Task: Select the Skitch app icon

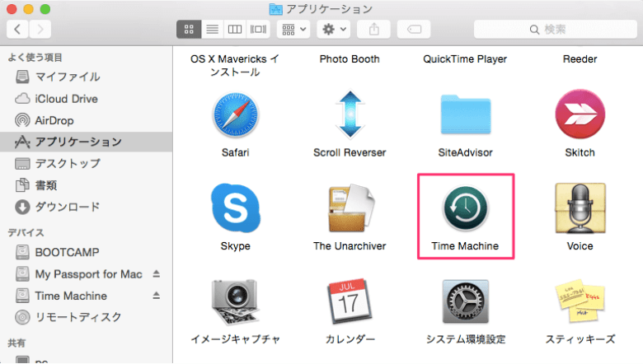Action: (580, 114)
